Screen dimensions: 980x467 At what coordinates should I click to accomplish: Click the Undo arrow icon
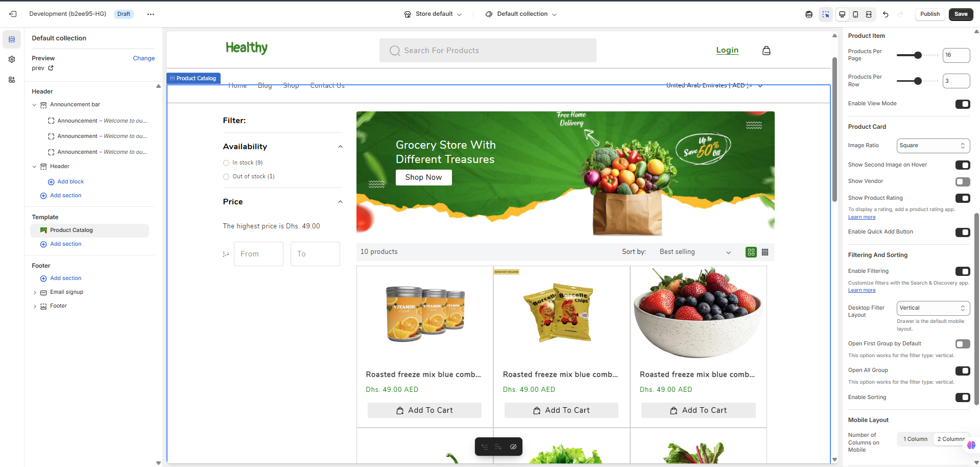(x=886, y=14)
